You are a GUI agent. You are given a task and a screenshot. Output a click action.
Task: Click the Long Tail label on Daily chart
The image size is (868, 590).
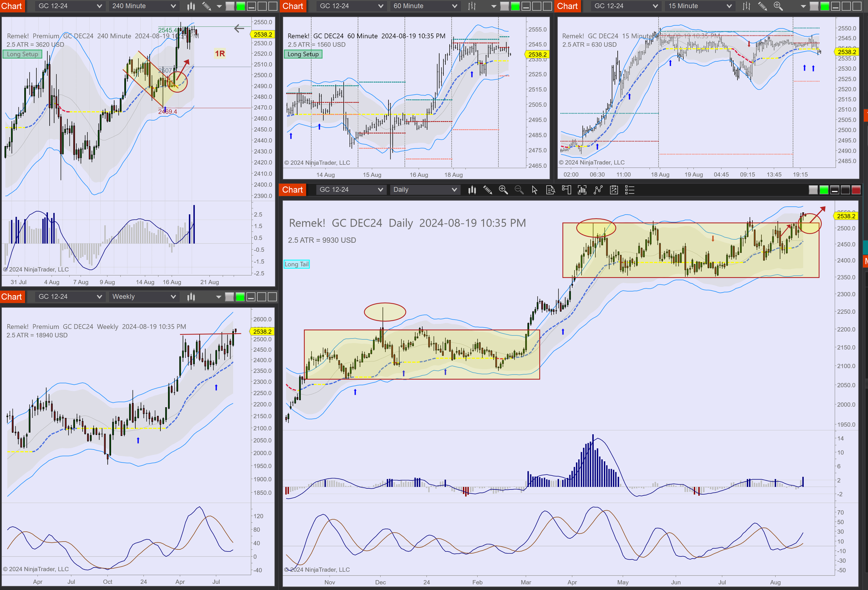click(x=297, y=264)
